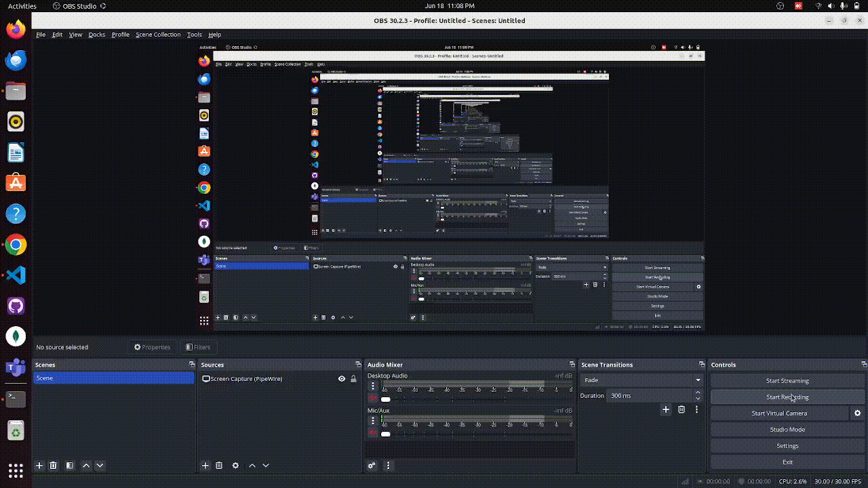The height and width of the screenshot is (488, 868).
Task: Toggle Screen Capture source visibility eye
Action: coord(342,379)
